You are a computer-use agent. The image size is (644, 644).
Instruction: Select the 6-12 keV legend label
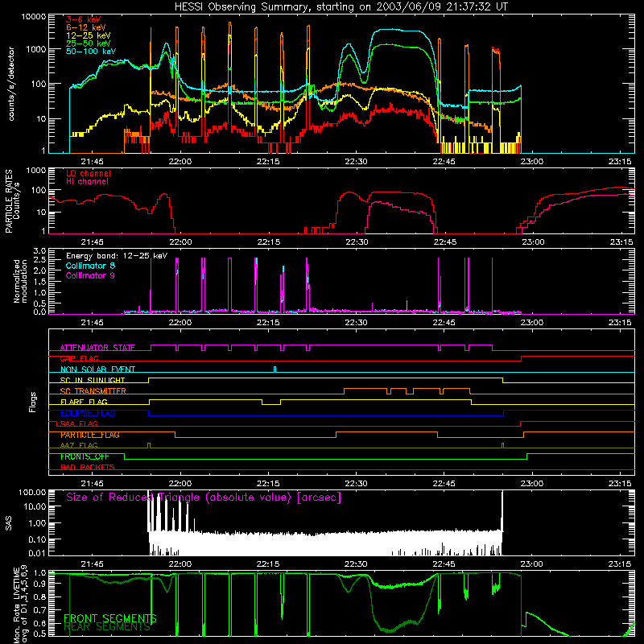[86, 27]
